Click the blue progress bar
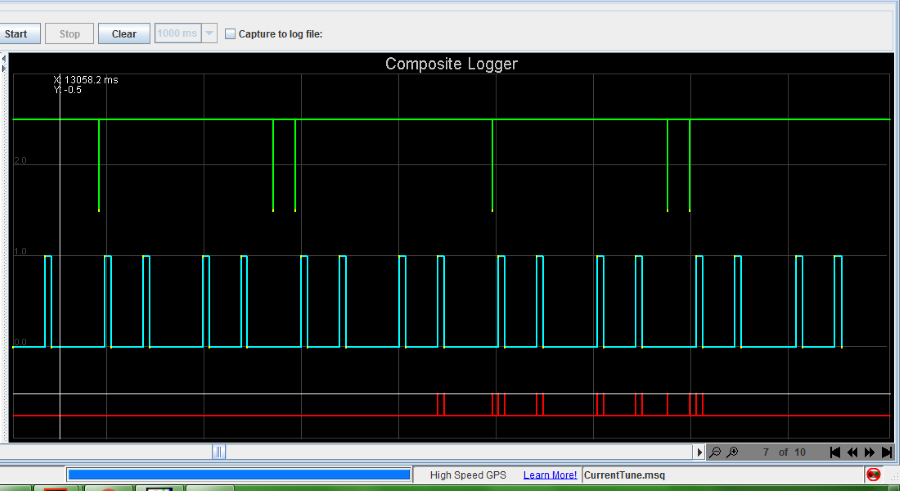900x491 pixels. click(x=239, y=474)
